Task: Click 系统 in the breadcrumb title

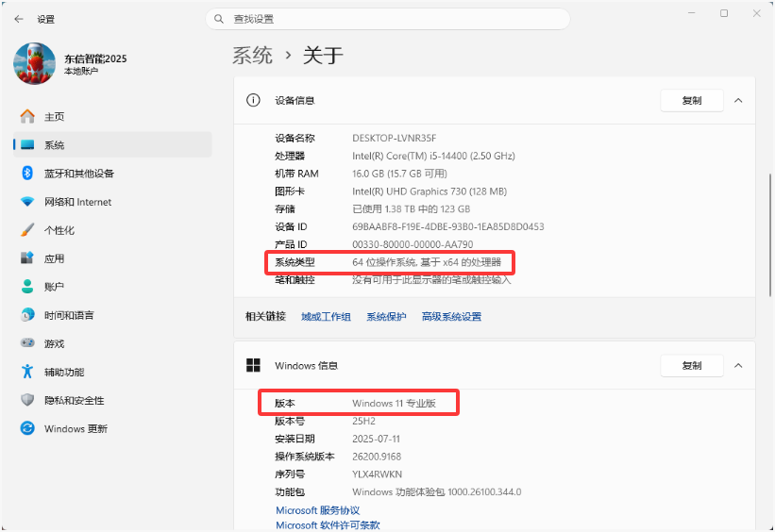Action: (253, 55)
